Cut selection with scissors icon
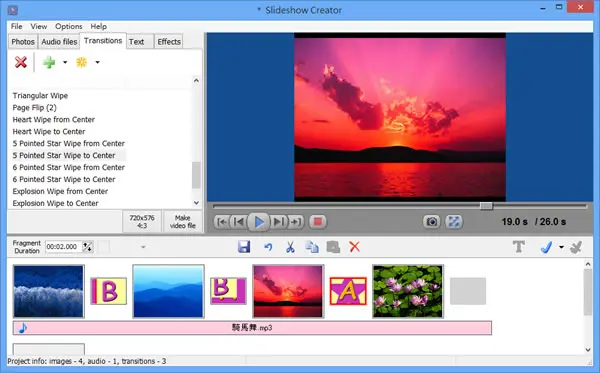The height and width of the screenshot is (373, 600). click(290, 247)
